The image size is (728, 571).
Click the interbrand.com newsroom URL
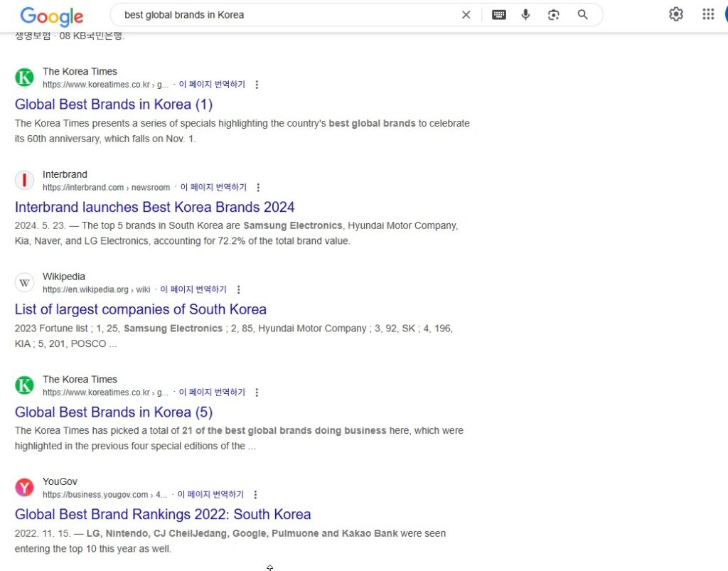click(107, 188)
